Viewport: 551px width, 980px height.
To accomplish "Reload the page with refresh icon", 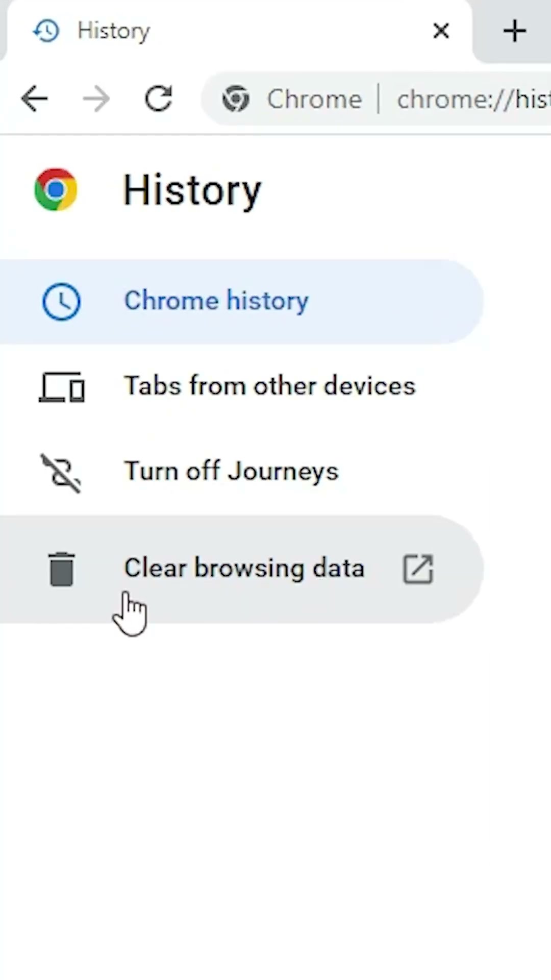I will (159, 99).
